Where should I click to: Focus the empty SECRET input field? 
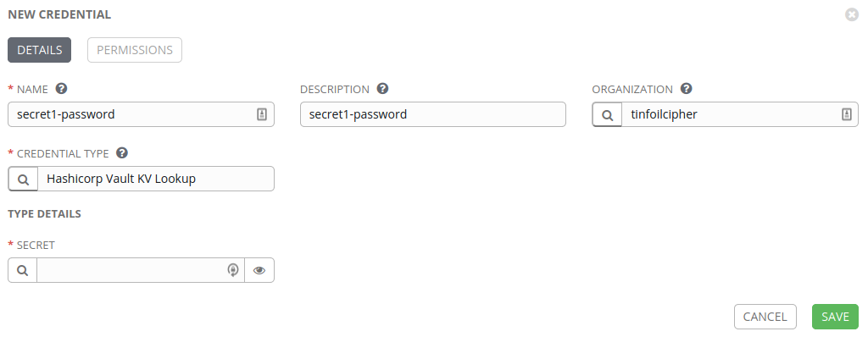pos(131,270)
